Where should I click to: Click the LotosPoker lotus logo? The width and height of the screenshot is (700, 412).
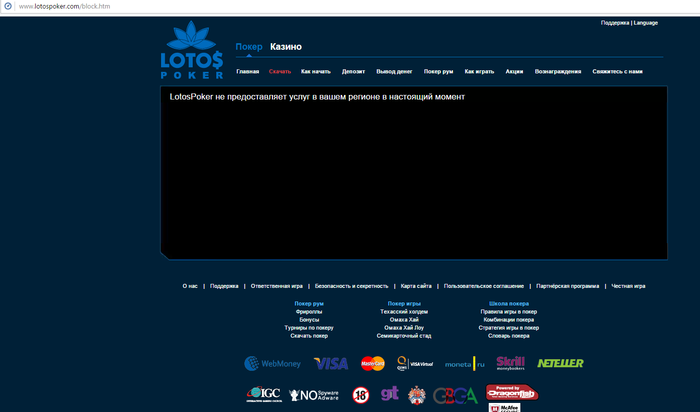(192, 50)
